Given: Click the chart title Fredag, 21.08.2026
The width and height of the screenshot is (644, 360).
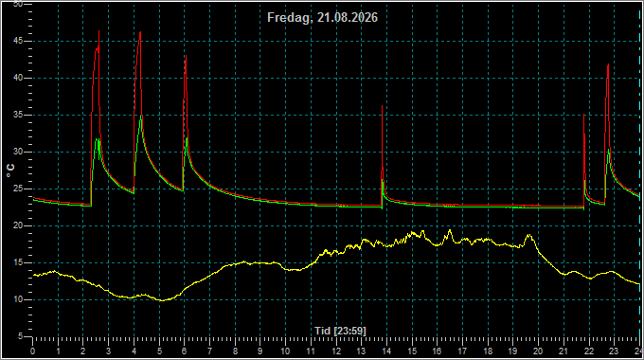Looking at the screenshot, I should [322, 18].
